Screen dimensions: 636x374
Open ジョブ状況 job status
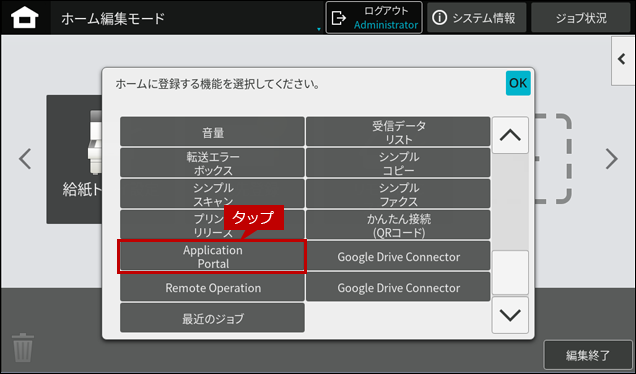(x=581, y=18)
